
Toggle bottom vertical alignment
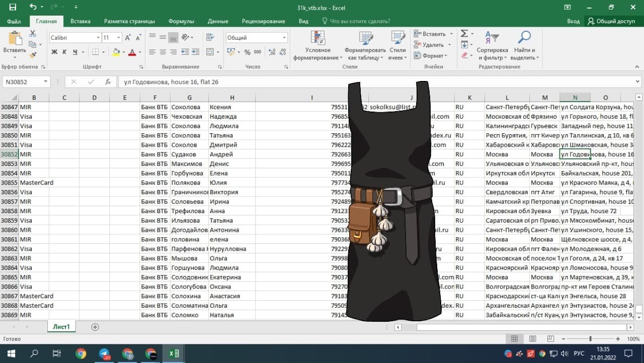coord(173,37)
